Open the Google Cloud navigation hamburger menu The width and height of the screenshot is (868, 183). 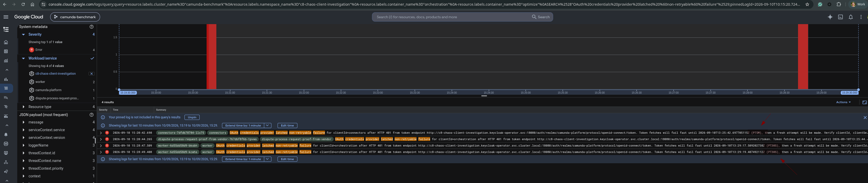point(6,17)
